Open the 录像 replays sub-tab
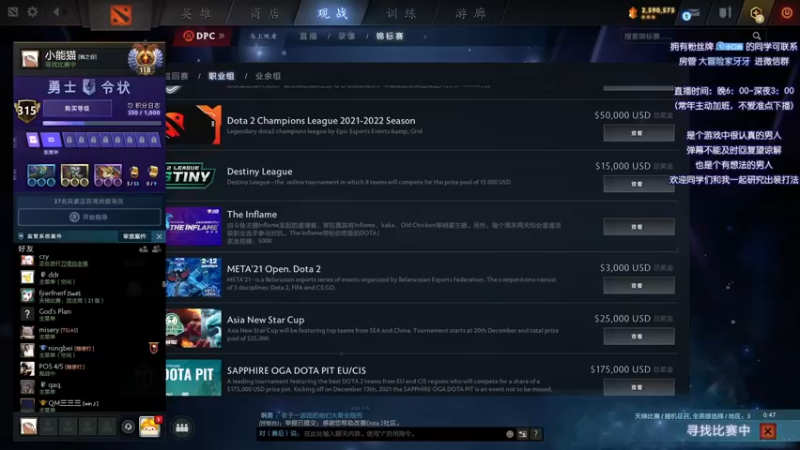 click(346, 36)
